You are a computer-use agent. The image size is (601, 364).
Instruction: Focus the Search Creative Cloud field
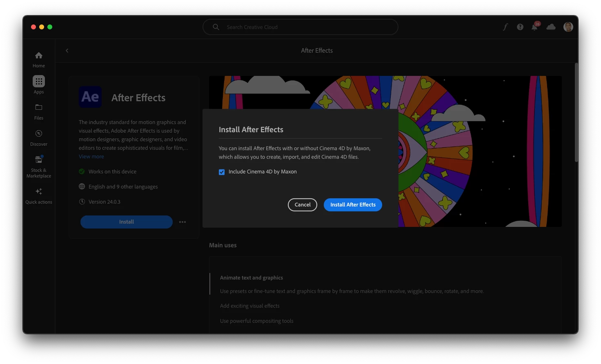[300, 27]
